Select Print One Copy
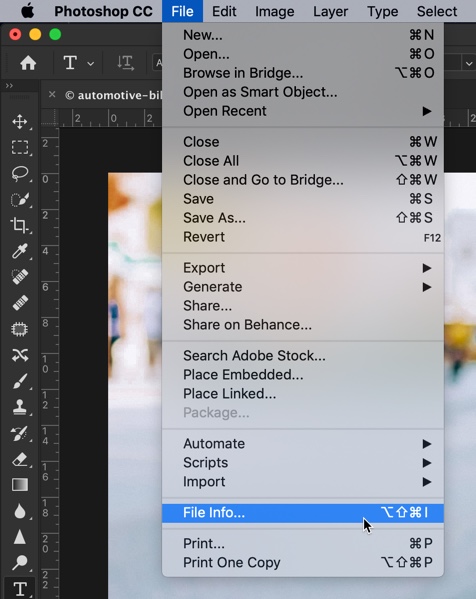This screenshot has width=476, height=599. [x=303, y=562]
